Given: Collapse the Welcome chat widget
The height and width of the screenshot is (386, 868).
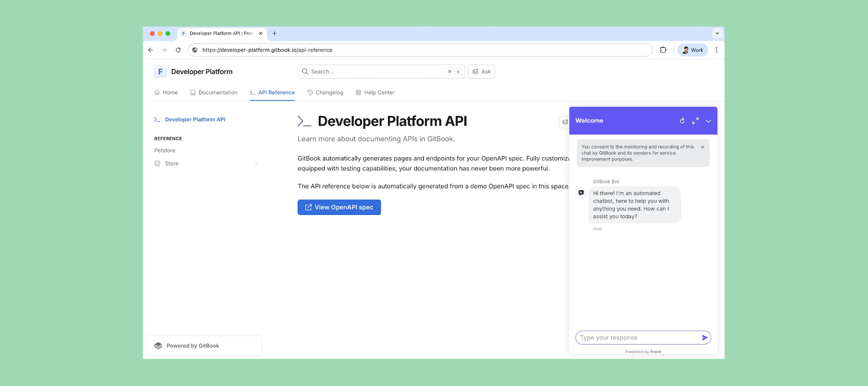Looking at the screenshot, I should click(708, 121).
